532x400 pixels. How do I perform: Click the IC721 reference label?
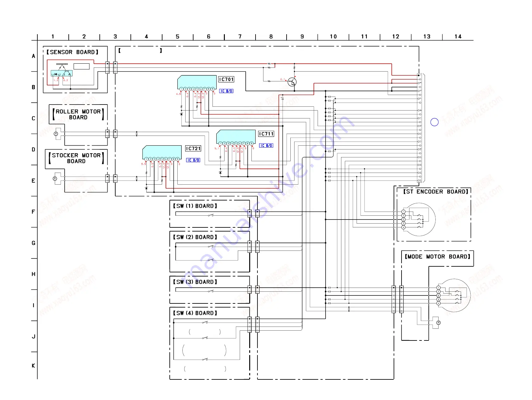pyautogui.click(x=193, y=149)
